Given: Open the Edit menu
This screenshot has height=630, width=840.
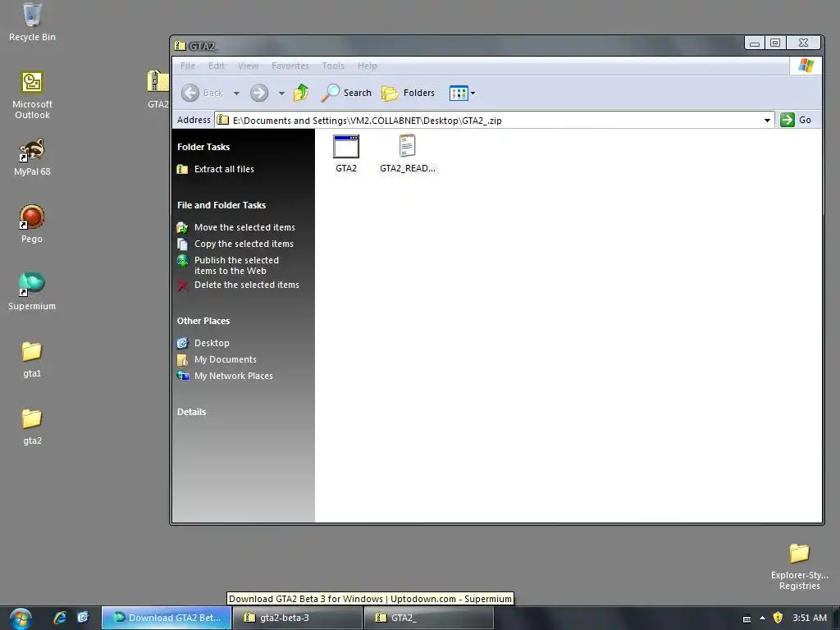Looking at the screenshot, I should 217,66.
